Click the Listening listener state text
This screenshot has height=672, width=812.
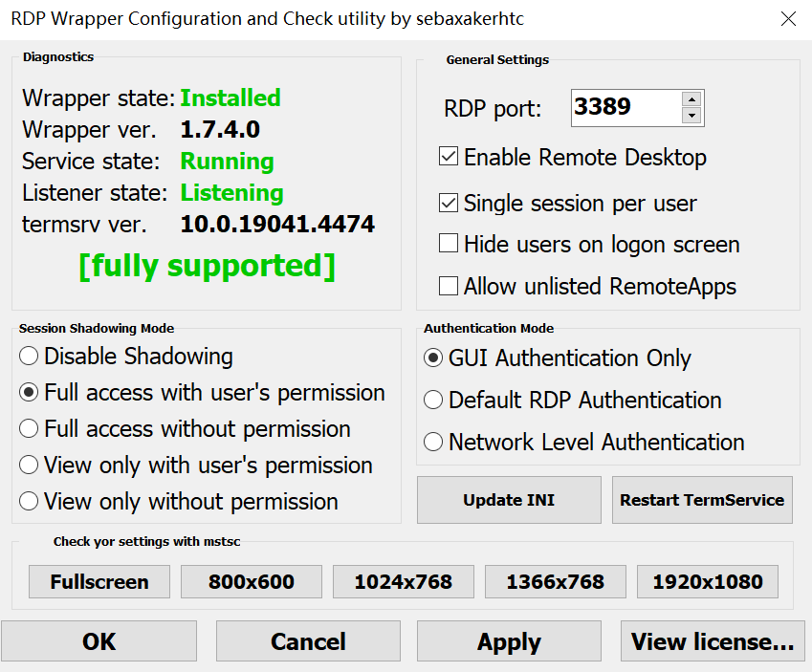tap(232, 192)
